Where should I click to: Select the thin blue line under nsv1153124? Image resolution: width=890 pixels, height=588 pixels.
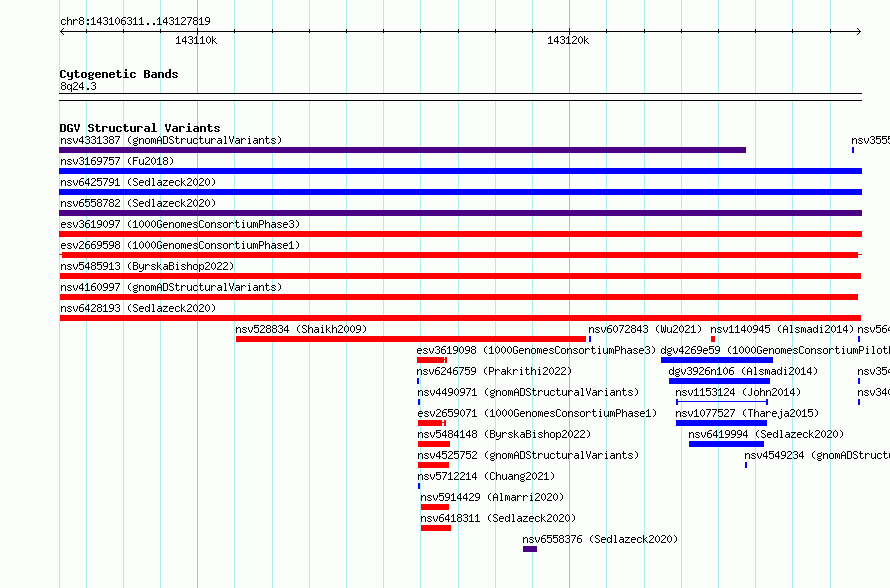pos(722,402)
